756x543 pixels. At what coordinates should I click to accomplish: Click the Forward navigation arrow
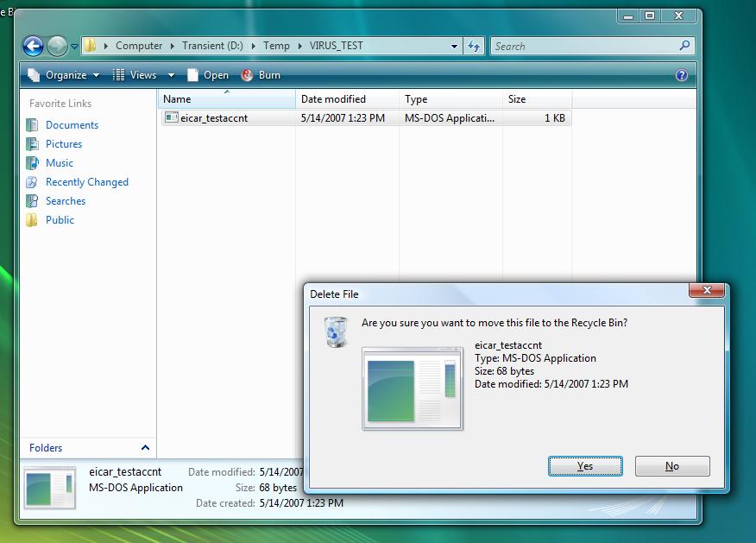pos(57,47)
